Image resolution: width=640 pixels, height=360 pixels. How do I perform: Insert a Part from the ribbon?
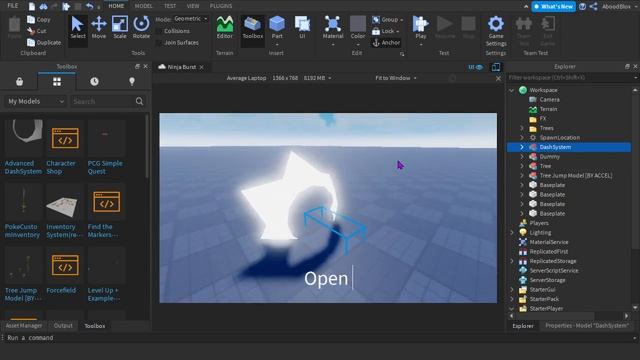coord(277,27)
